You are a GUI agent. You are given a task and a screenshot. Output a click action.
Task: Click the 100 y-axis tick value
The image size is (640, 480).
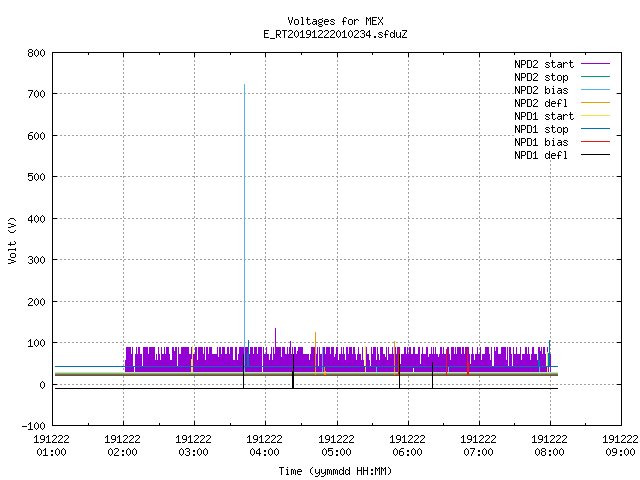(x=36, y=343)
